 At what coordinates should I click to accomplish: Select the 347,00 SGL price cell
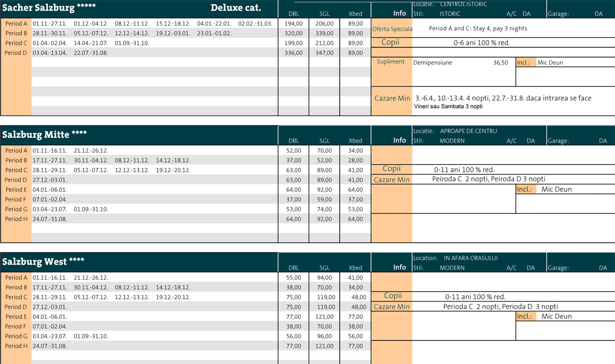[x=324, y=53]
